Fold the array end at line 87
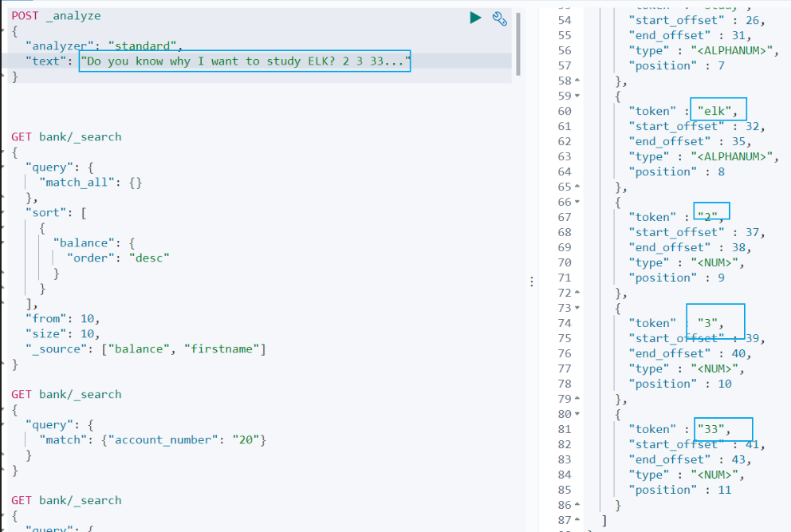Image resolution: width=791 pixels, height=532 pixels. coord(577,519)
